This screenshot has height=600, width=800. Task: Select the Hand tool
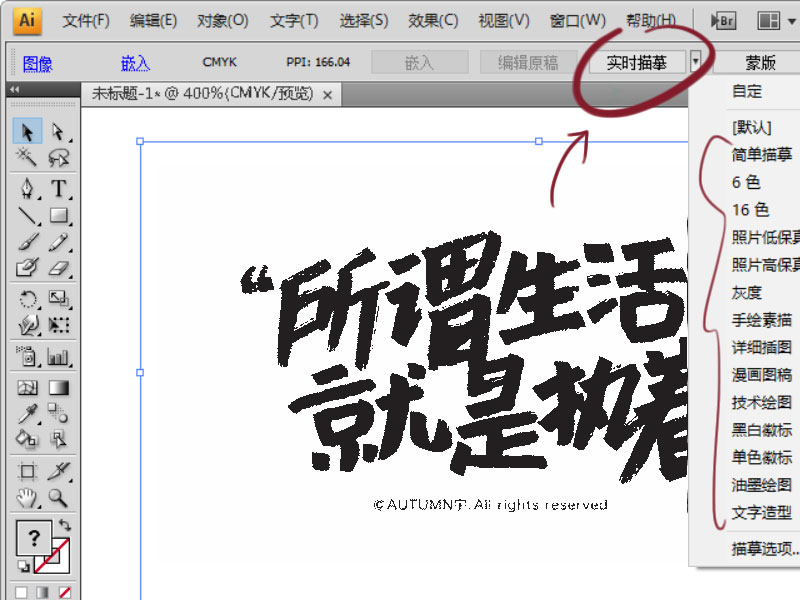[27, 497]
